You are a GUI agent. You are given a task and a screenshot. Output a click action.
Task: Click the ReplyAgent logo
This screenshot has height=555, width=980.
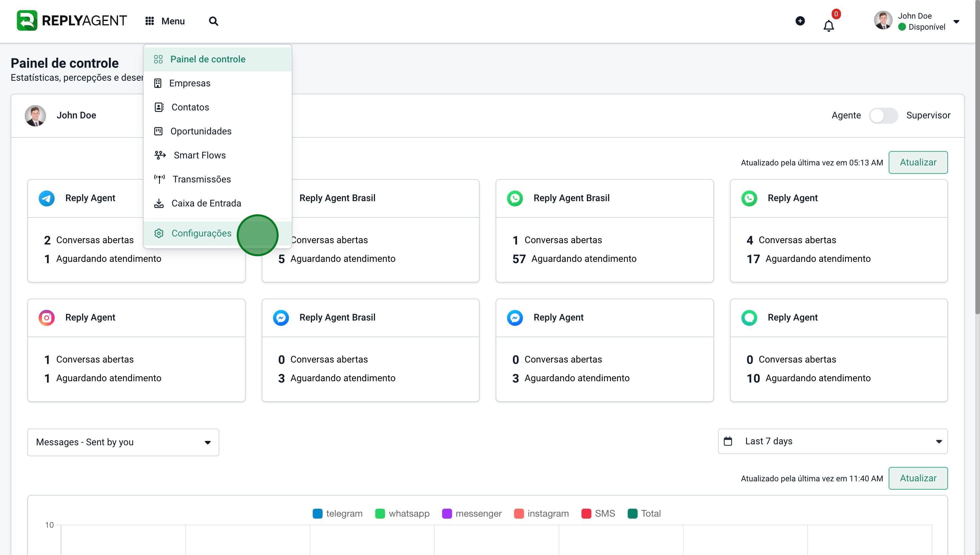click(x=72, y=21)
